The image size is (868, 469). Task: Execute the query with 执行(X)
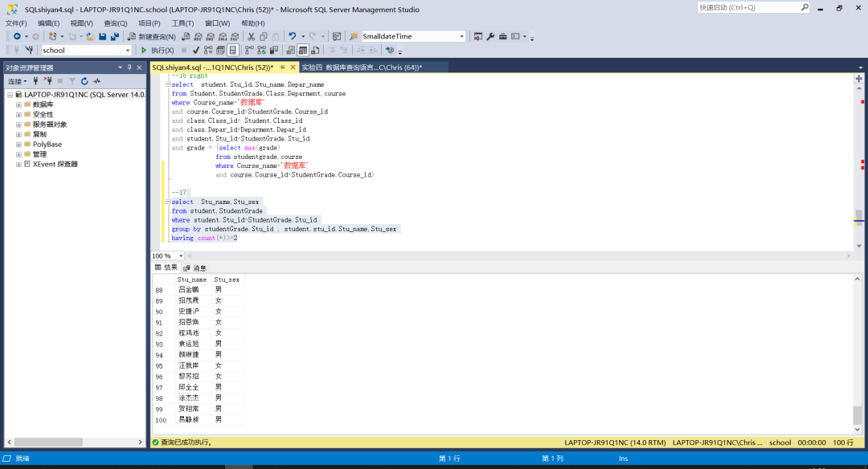[x=157, y=51]
